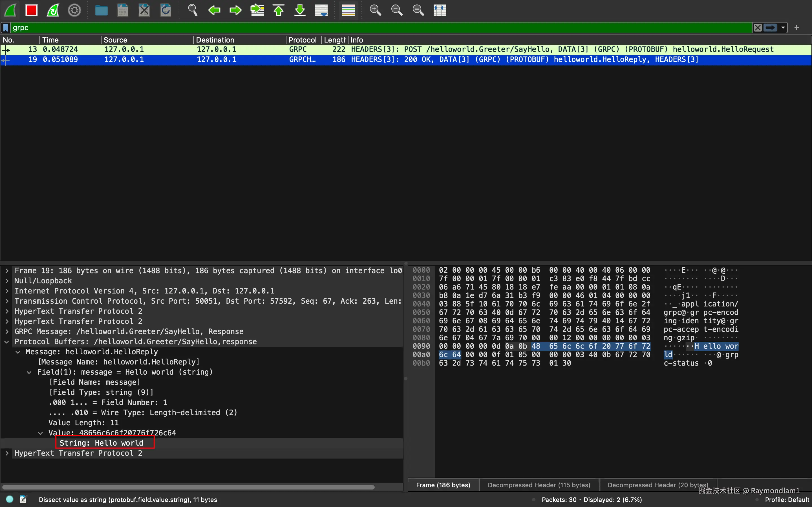
Task: Click the resize columns icon
Action: [x=440, y=10]
